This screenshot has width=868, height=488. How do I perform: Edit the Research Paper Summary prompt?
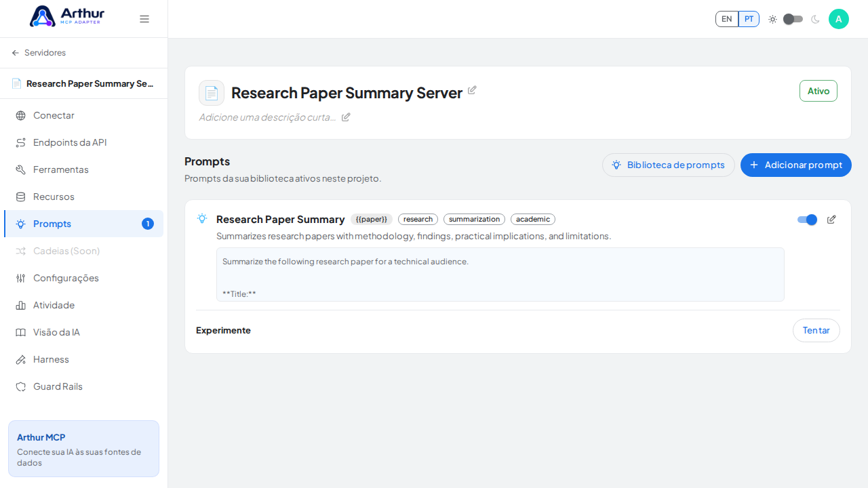point(831,220)
